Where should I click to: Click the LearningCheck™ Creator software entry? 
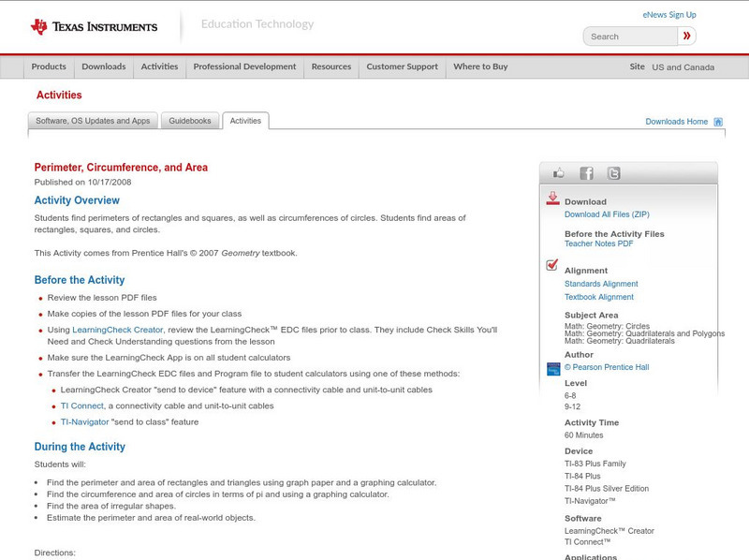pos(609,531)
